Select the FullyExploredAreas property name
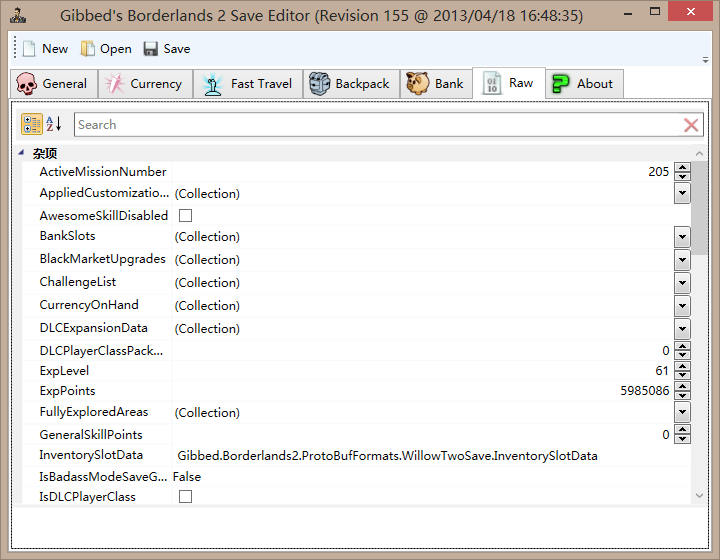The width and height of the screenshot is (720, 560). pyautogui.click(x=94, y=412)
